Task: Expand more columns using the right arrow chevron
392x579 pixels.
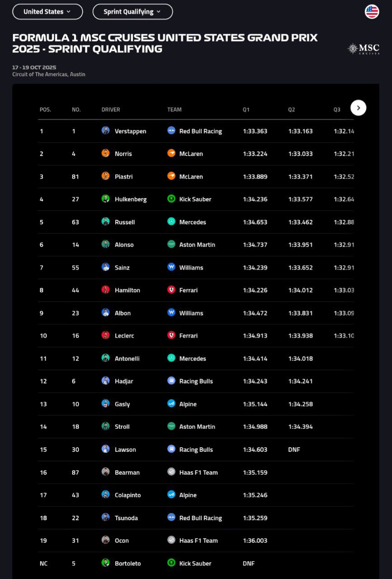Action: coord(358,108)
